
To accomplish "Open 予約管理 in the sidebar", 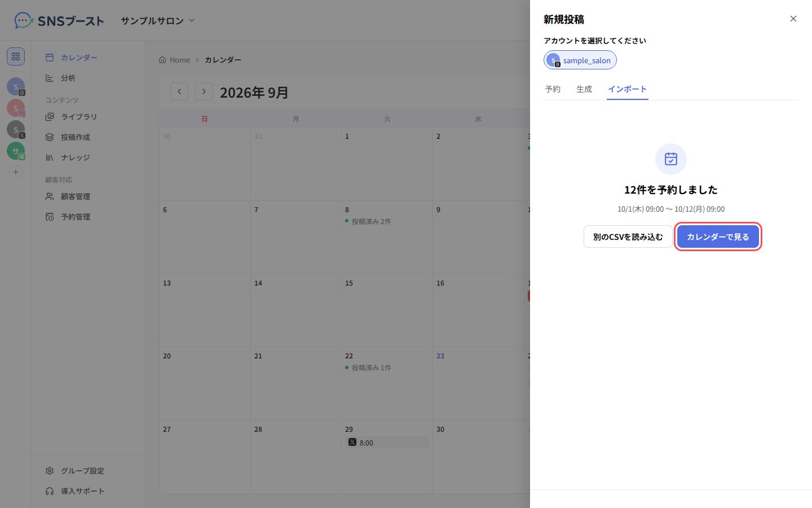I will point(88,217).
